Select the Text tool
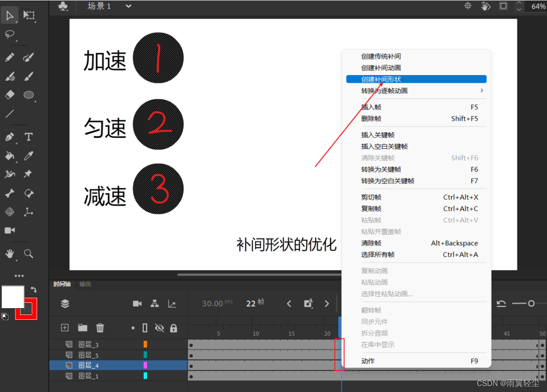Screen dimensions: 547x392 tap(28, 136)
